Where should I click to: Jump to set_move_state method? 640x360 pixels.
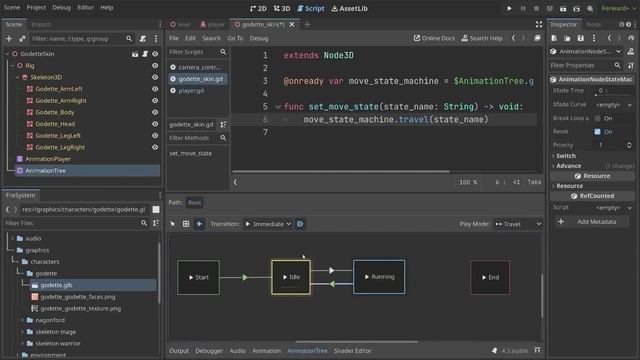(x=191, y=153)
